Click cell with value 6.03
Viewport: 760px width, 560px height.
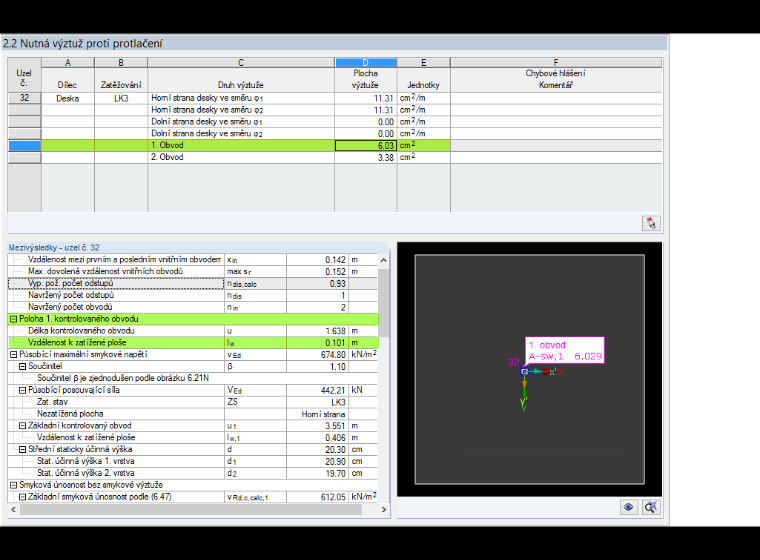click(x=366, y=145)
